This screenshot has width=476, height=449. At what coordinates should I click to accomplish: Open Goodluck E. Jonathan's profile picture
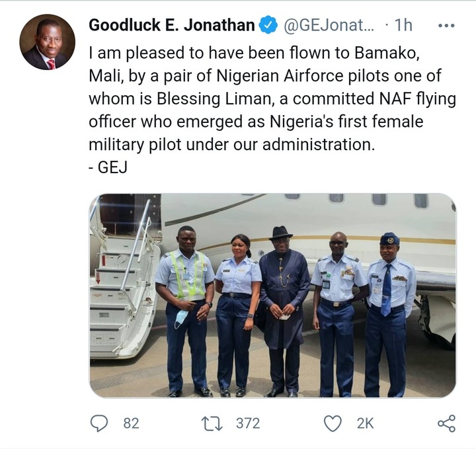[x=47, y=42]
